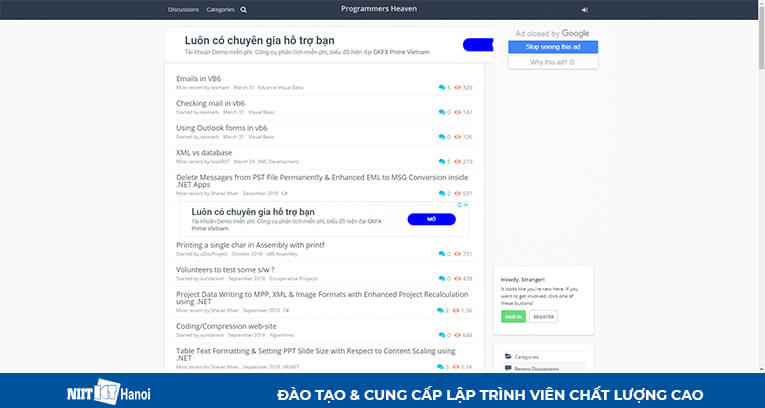This screenshot has width=765, height=408.
Task: Click comments icon on XML vs database row
Action: click(x=442, y=162)
